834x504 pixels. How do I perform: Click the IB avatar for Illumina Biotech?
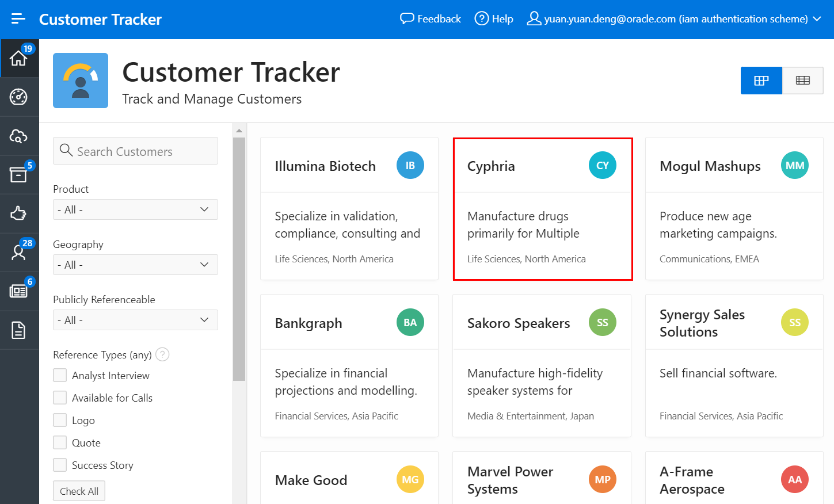pyautogui.click(x=410, y=166)
